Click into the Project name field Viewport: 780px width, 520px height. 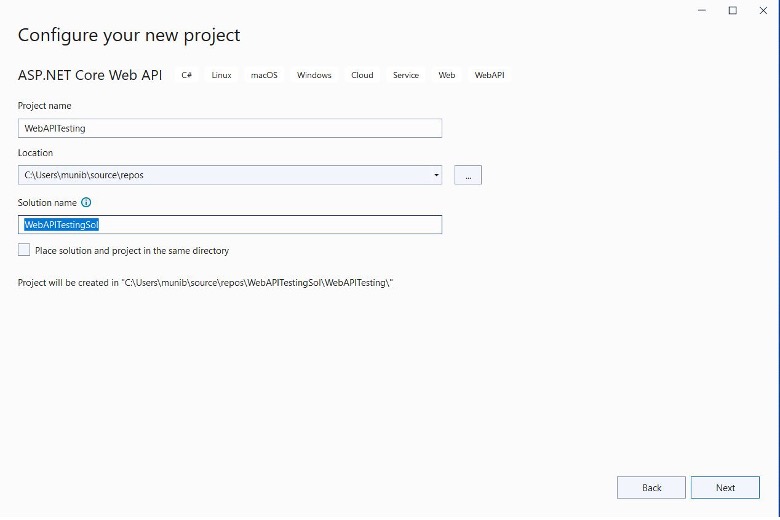[x=230, y=128]
